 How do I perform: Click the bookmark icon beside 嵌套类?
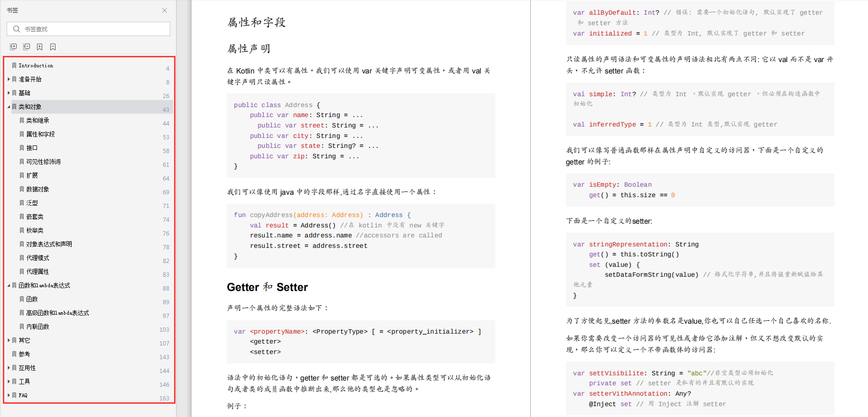[x=22, y=217]
